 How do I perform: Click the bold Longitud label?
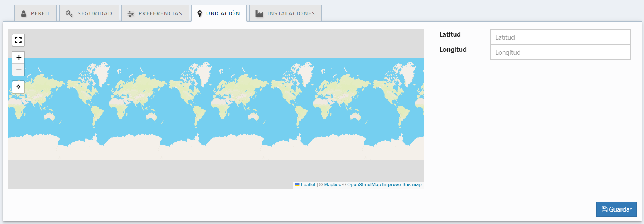click(x=453, y=49)
